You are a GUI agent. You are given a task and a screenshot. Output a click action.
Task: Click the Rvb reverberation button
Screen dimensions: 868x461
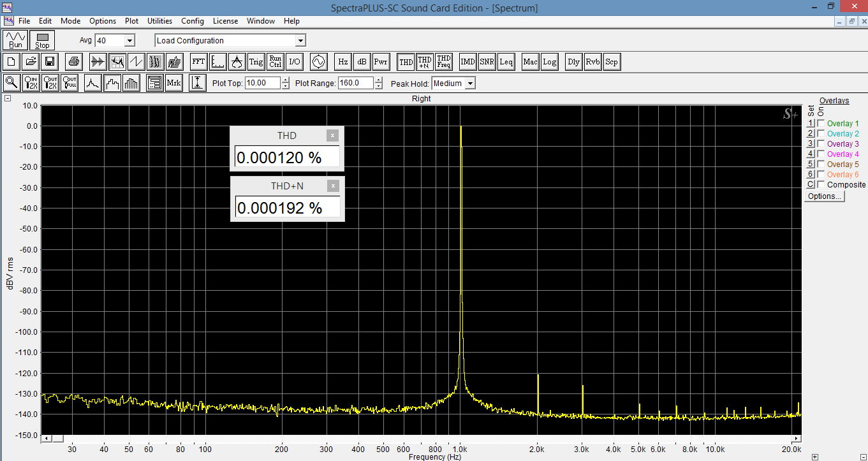[x=592, y=62]
